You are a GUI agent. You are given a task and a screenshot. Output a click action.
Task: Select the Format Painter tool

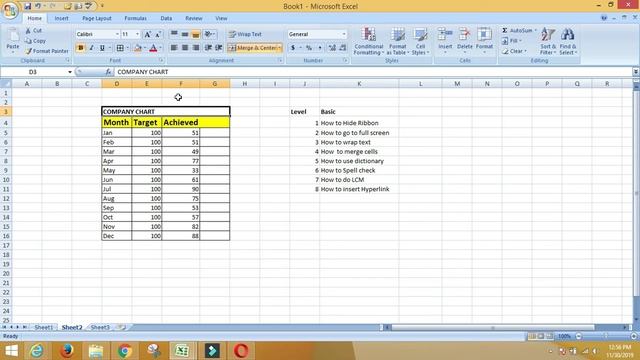pyautogui.click(x=47, y=51)
